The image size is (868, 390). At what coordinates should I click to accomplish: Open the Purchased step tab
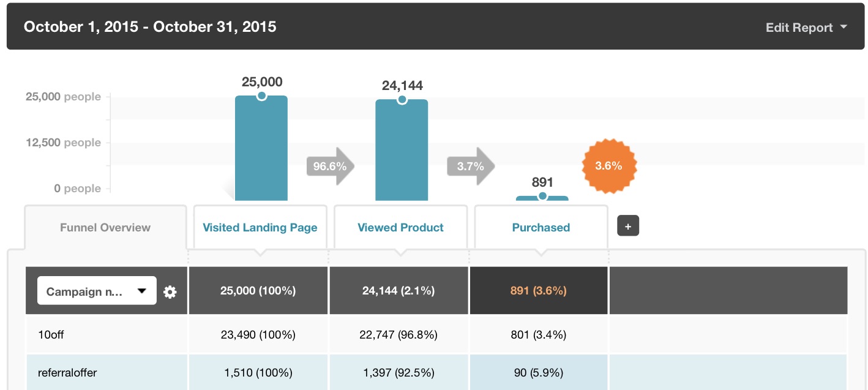coord(541,227)
